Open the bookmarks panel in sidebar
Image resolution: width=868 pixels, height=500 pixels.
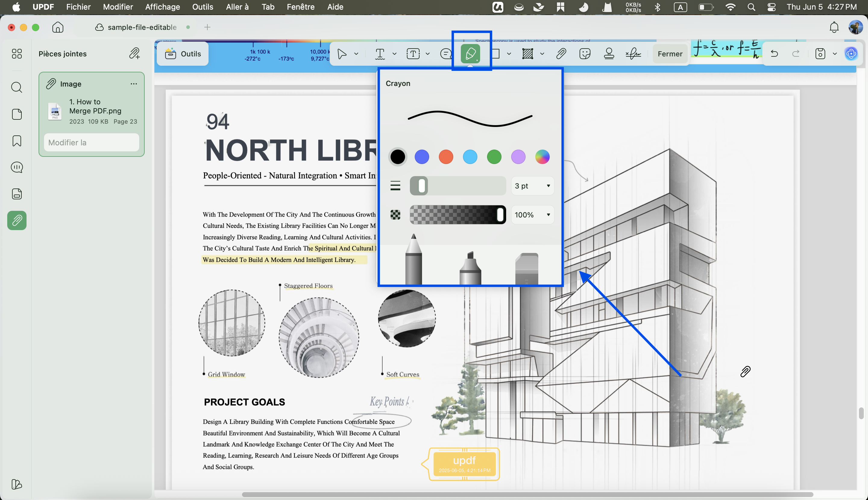17,141
